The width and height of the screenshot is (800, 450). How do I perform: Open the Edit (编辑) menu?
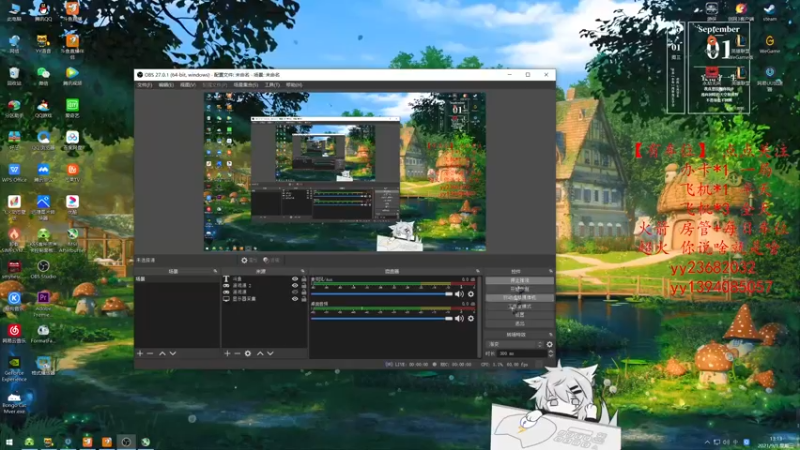166,85
